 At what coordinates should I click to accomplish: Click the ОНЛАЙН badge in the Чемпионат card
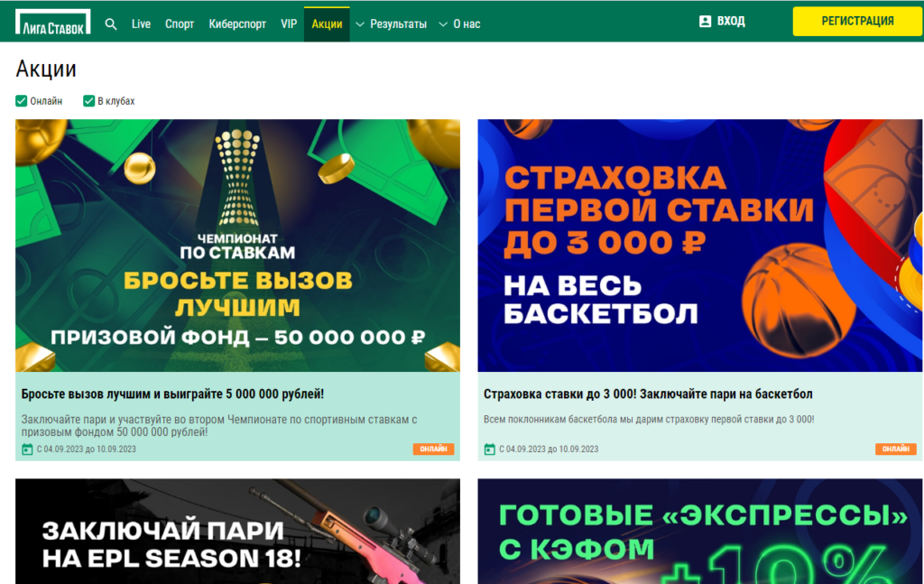[x=433, y=449]
